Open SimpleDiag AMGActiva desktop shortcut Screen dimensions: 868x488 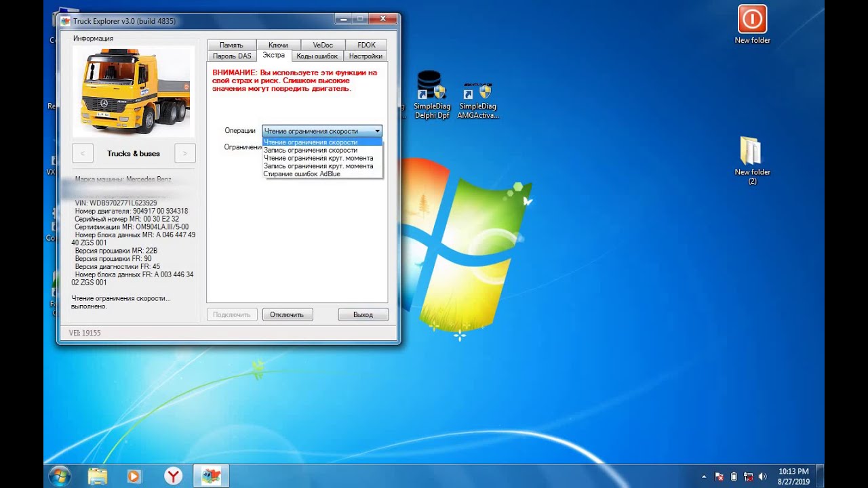pyautogui.click(x=478, y=100)
